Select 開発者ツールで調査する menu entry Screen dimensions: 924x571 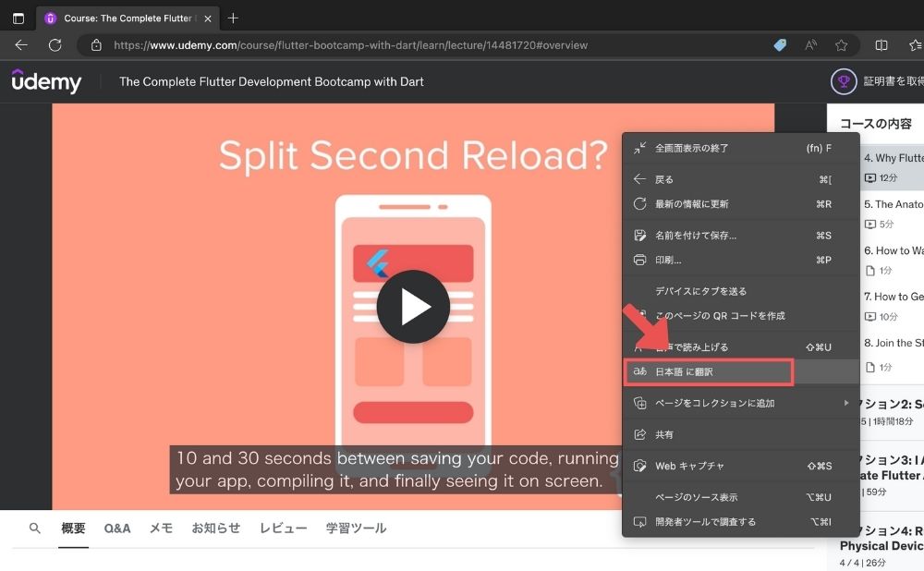[x=741, y=521]
